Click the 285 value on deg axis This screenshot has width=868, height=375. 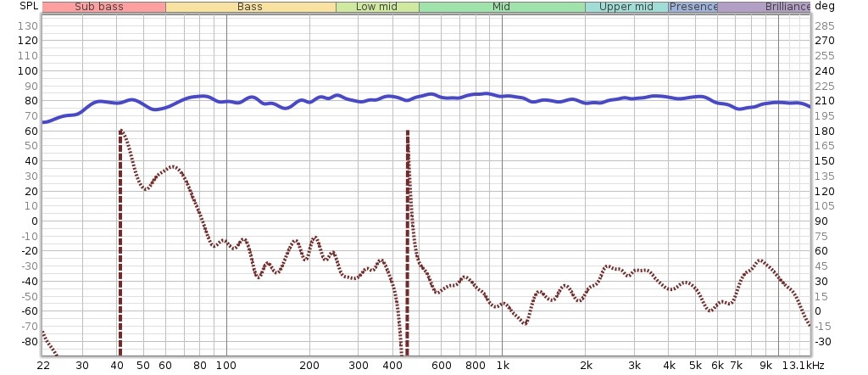coord(823,25)
